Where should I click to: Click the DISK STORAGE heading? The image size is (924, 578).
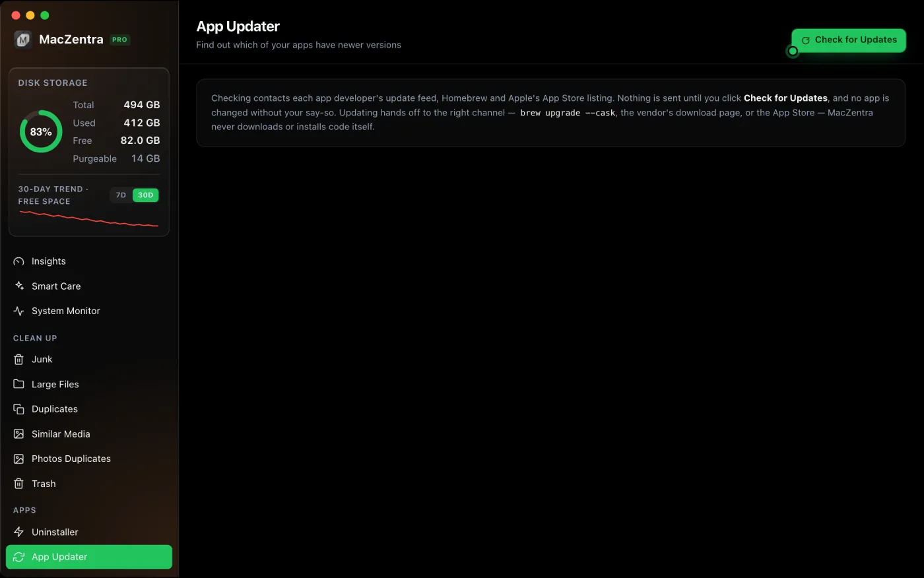point(53,83)
